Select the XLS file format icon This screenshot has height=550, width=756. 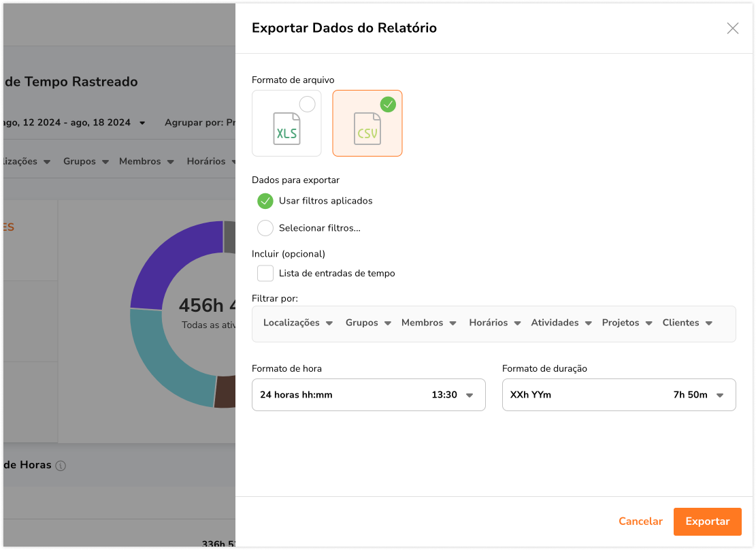(286, 123)
